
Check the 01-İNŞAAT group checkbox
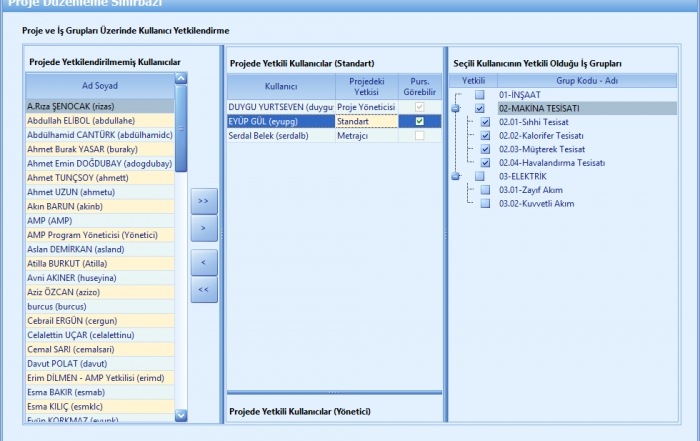480,95
